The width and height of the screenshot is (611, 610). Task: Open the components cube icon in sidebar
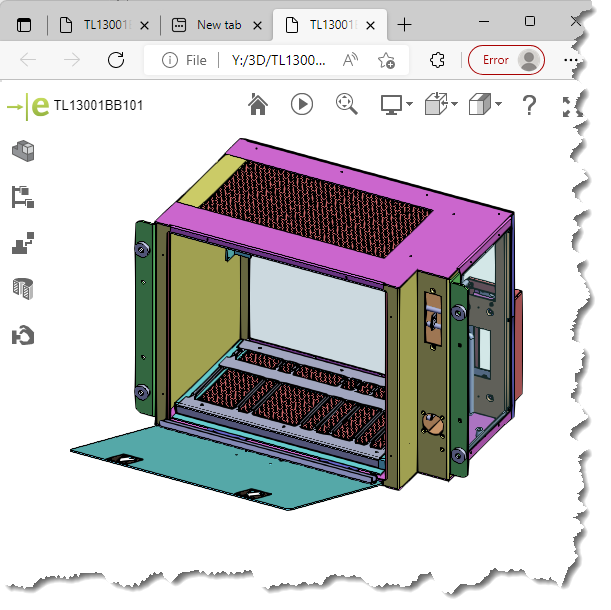coord(22,151)
